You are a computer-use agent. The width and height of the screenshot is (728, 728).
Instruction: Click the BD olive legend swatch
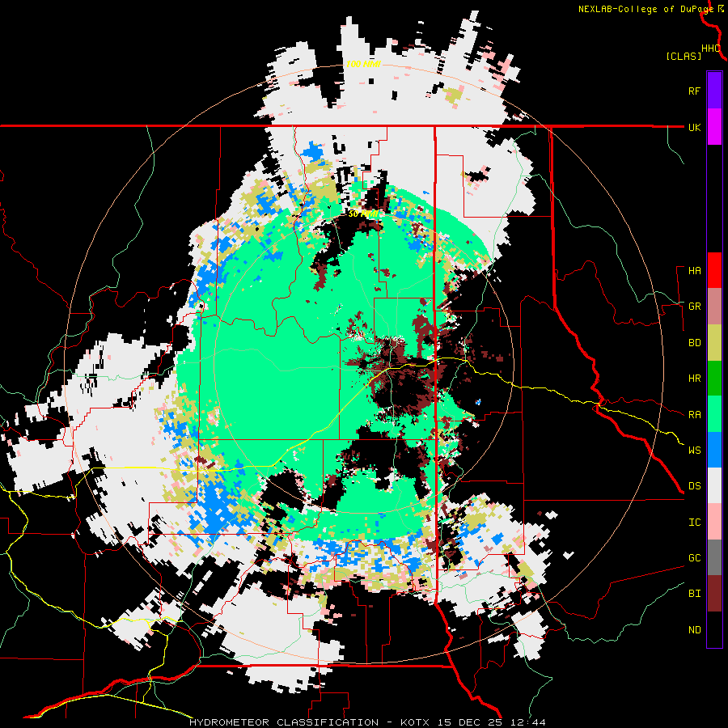click(x=714, y=343)
